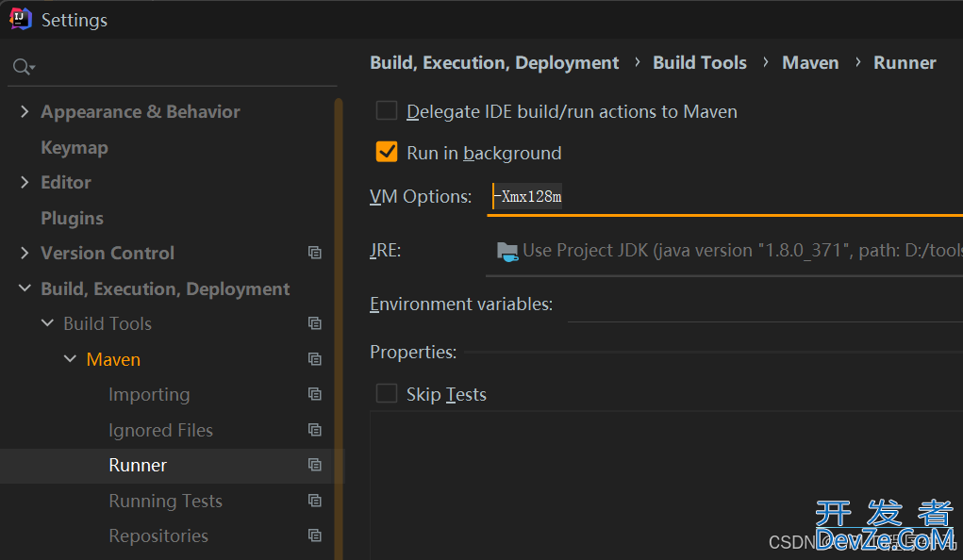The height and width of the screenshot is (560, 963).
Task: Click the project-level icon beside Maven
Action: point(315,358)
